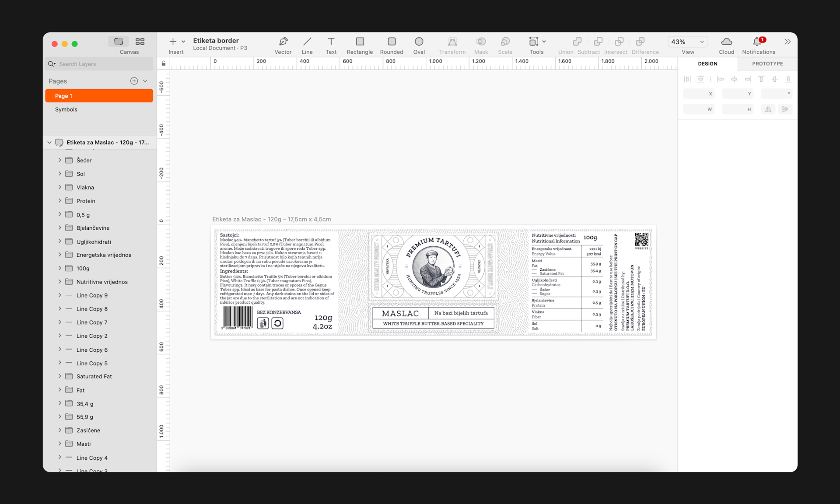Screen dimensions: 840x504
Task: Click the Search Layers field
Action: coord(99,63)
